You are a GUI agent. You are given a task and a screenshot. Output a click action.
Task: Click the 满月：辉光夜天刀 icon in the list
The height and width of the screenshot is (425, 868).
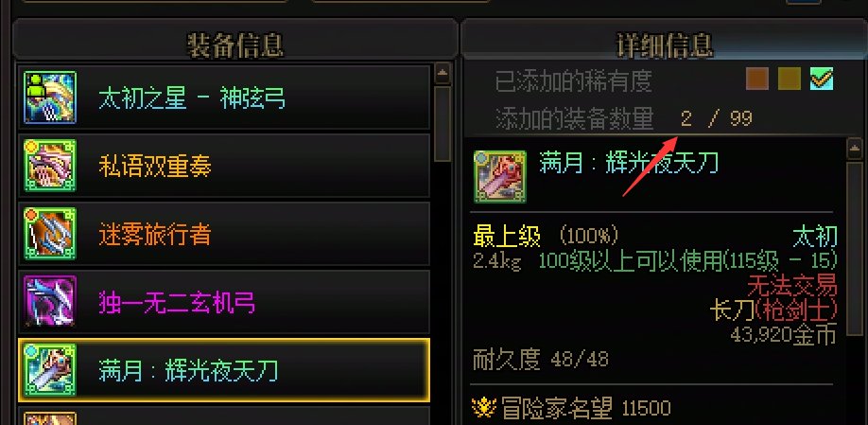pyautogui.click(x=50, y=369)
